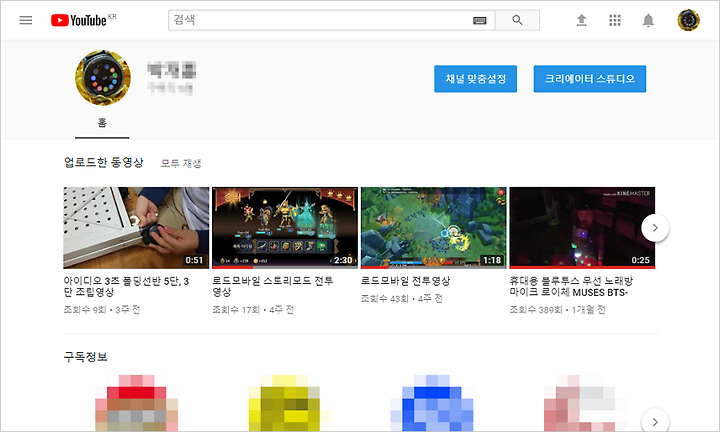
Task: Select the 홈 channel tab
Action: coord(102,123)
